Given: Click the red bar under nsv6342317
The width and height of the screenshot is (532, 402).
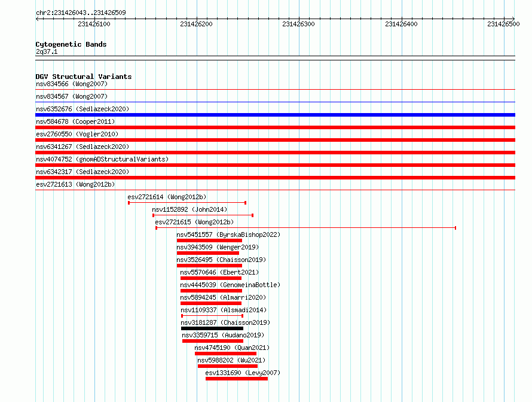Looking at the screenshot, I should click(275, 178).
